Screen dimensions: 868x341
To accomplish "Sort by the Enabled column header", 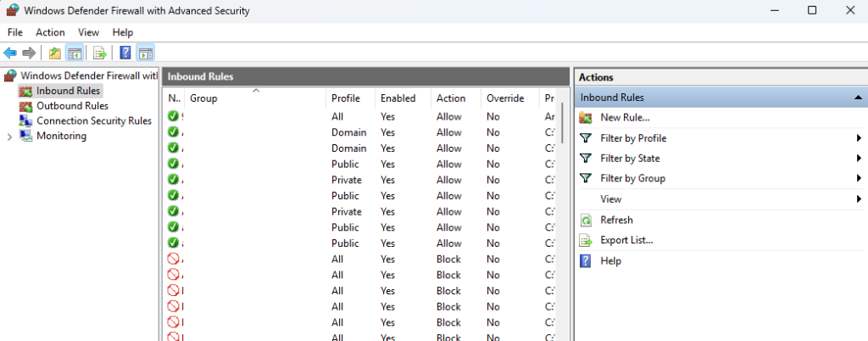I will click(403, 98).
